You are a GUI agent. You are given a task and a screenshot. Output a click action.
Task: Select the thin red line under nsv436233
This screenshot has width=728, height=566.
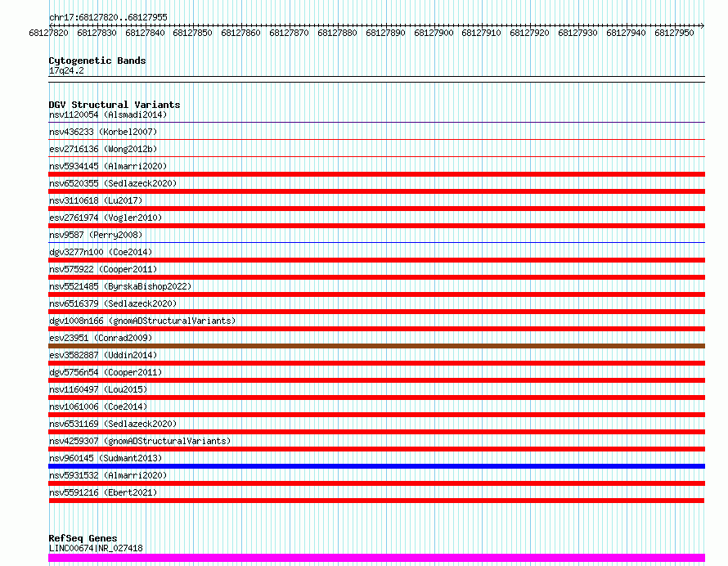pyautogui.click(x=376, y=139)
